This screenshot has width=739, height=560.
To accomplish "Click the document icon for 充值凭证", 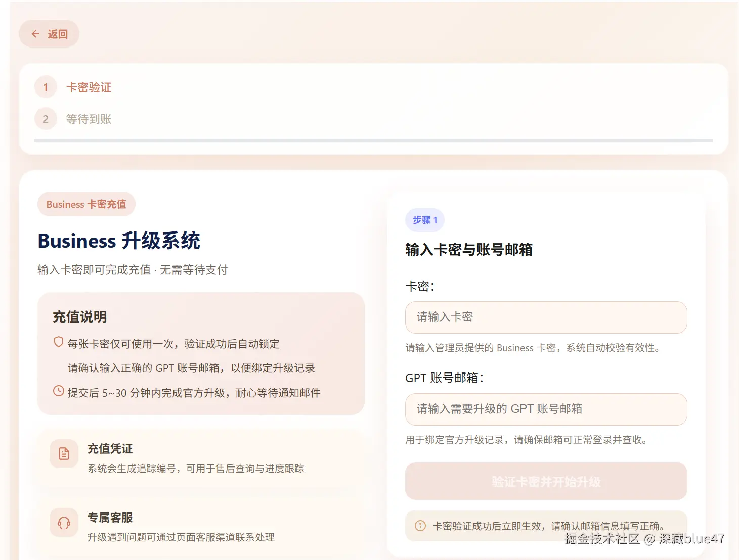I will click(64, 454).
